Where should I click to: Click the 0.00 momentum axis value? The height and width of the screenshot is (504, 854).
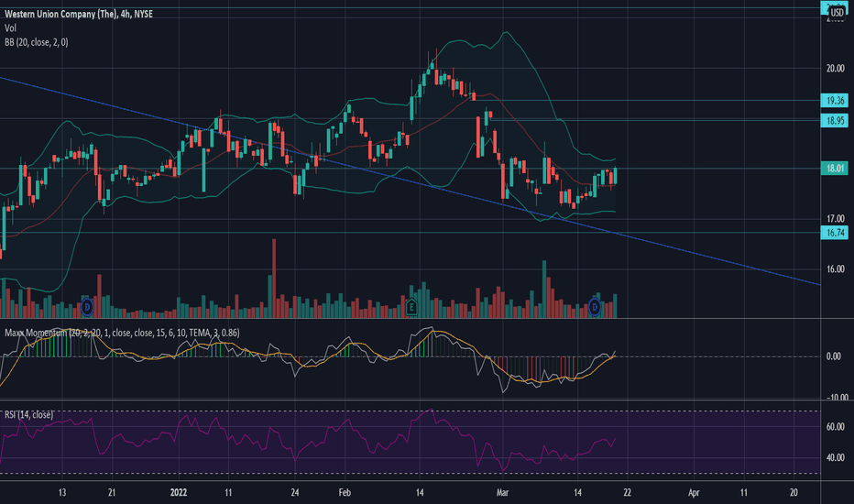[834, 356]
